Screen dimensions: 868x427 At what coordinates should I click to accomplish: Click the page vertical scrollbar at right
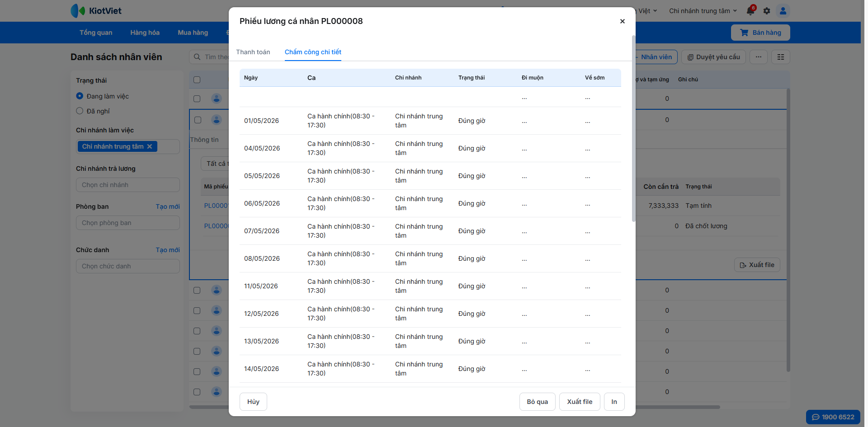[x=788, y=230]
